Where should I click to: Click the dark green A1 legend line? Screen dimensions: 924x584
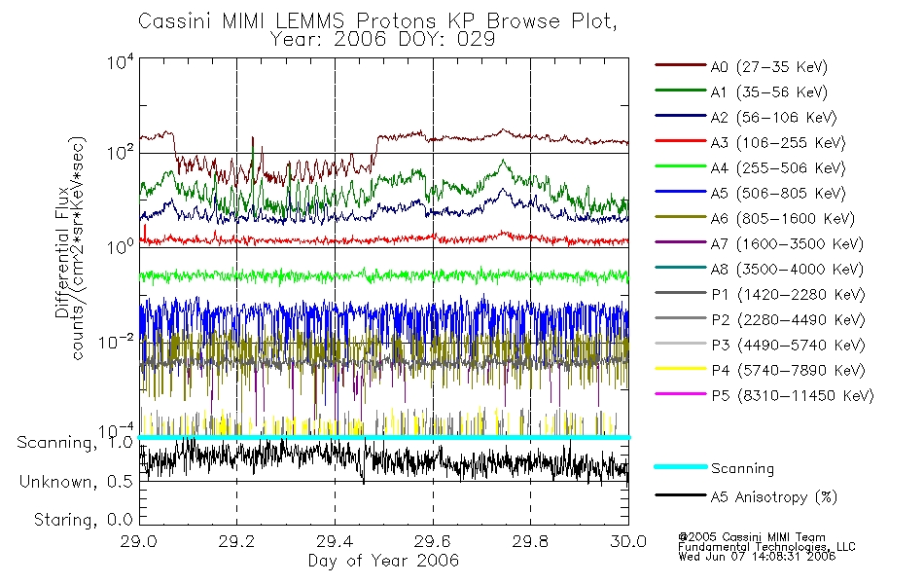click(x=681, y=91)
